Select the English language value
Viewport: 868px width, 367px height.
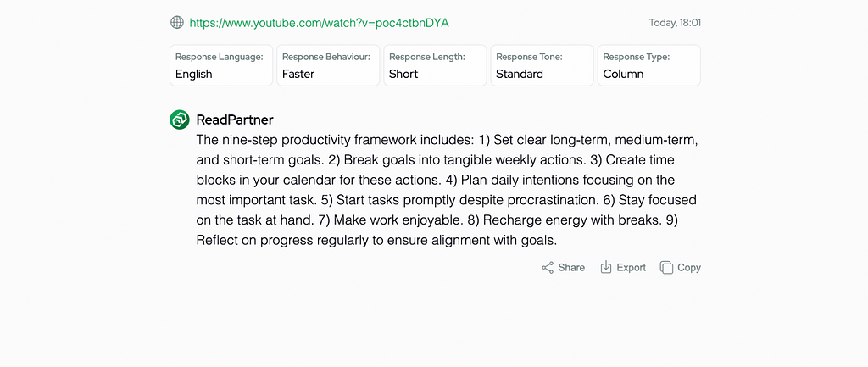pyautogui.click(x=194, y=75)
